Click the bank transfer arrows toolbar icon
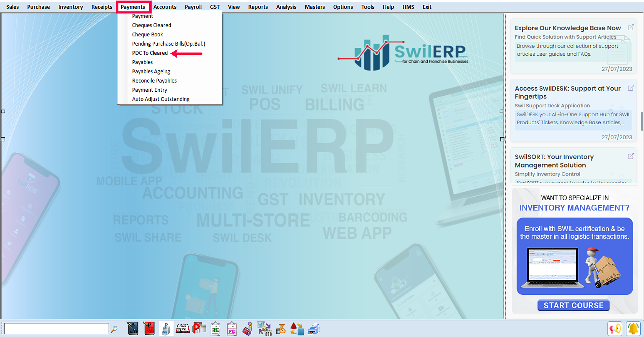This screenshot has height=337, width=644. 264,329
